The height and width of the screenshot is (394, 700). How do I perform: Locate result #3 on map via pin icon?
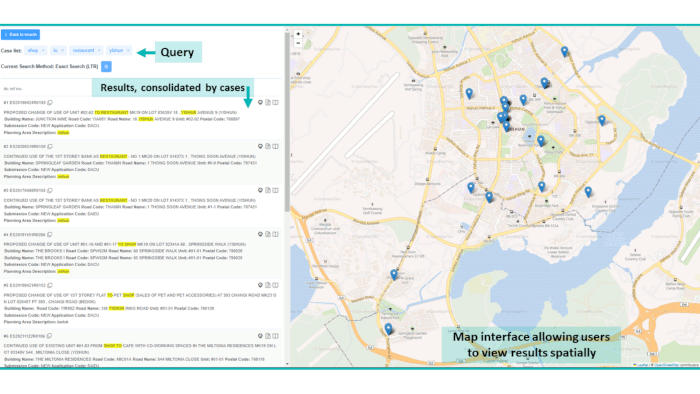click(260, 190)
